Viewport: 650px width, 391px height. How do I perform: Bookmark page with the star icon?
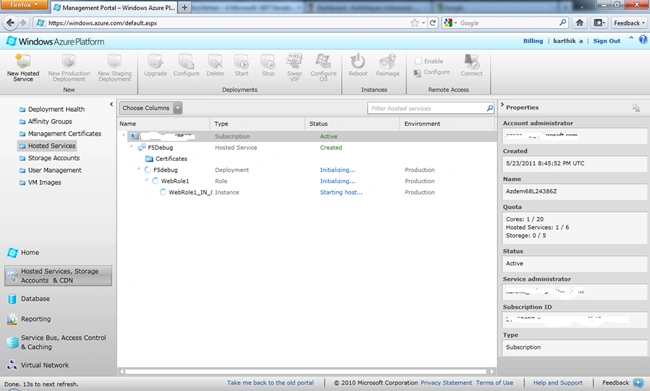[414, 23]
